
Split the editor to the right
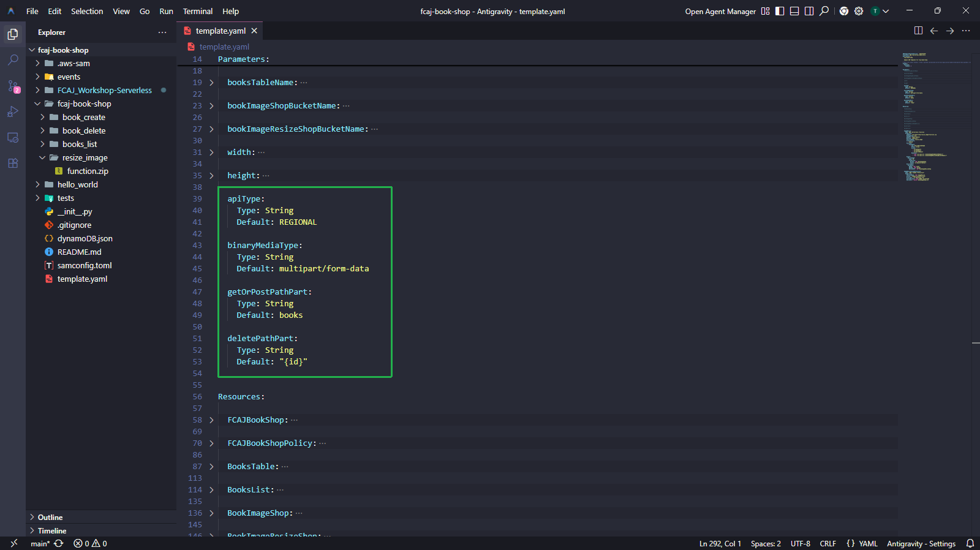[x=918, y=31]
